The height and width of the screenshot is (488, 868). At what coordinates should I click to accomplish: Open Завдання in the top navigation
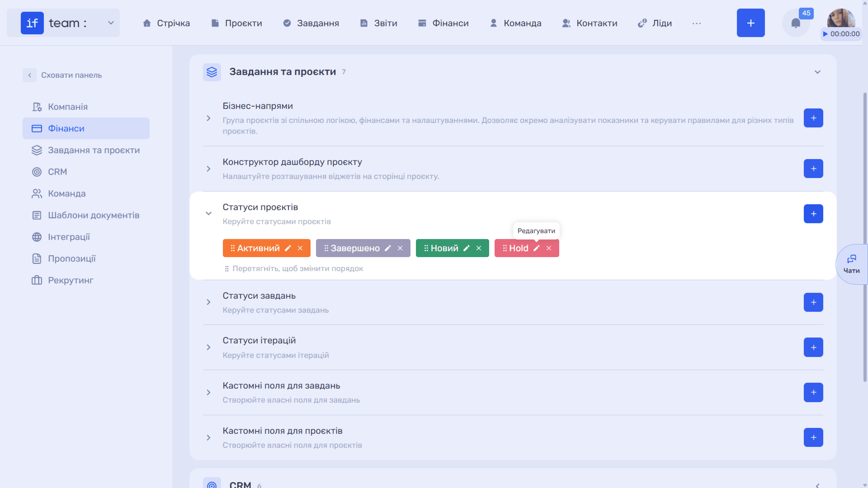311,23
